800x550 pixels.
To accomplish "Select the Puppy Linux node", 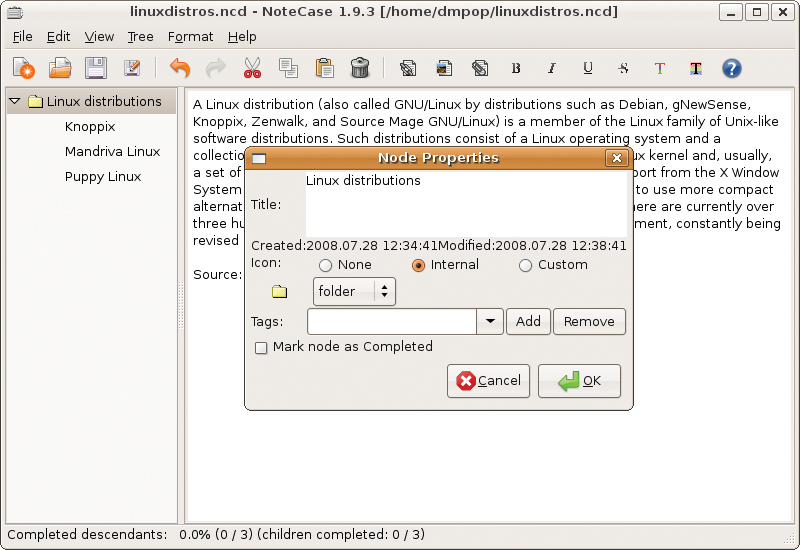I will 103,177.
